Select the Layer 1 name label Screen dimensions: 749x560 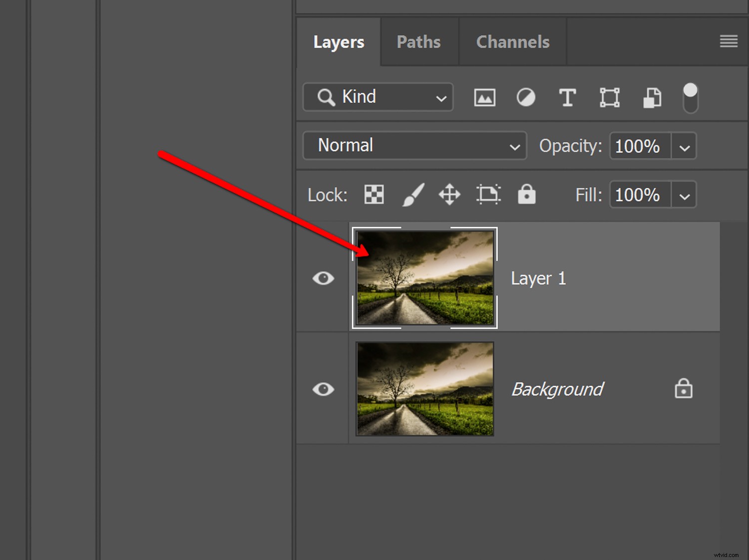(538, 278)
